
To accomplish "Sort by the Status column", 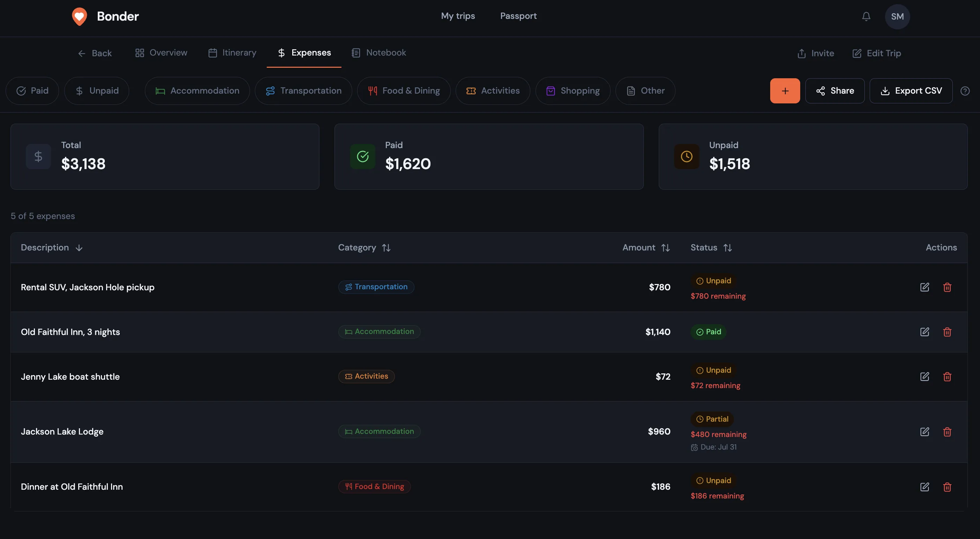I will point(712,247).
